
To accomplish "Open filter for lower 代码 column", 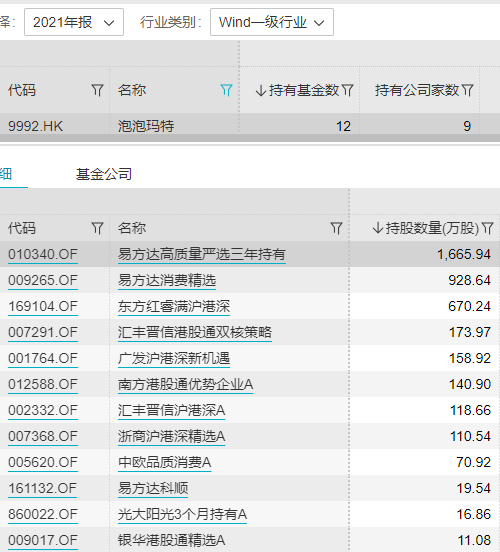I will 98,228.
